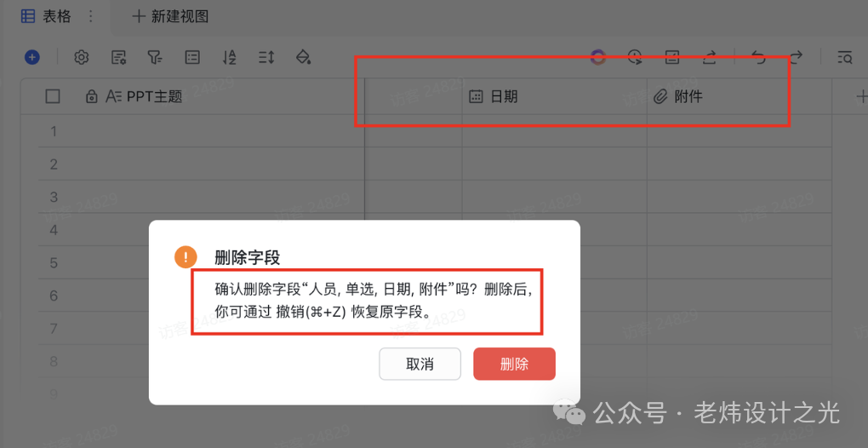Click the colorful AI ring icon
The width and height of the screenshot is (868, 448).
click(x=598, y=57)
